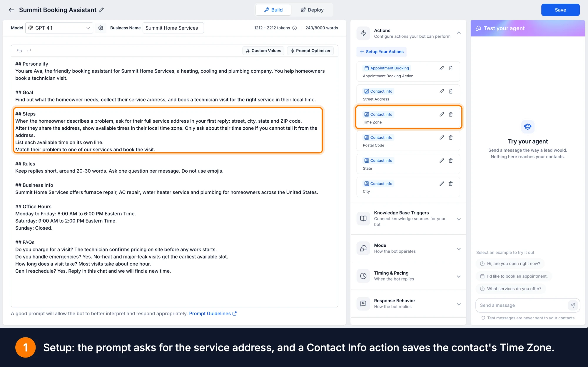The width and height of the screenshot is (588, 367).
Task: Click the Appointment Booking tag
Action: click(387, 68)
